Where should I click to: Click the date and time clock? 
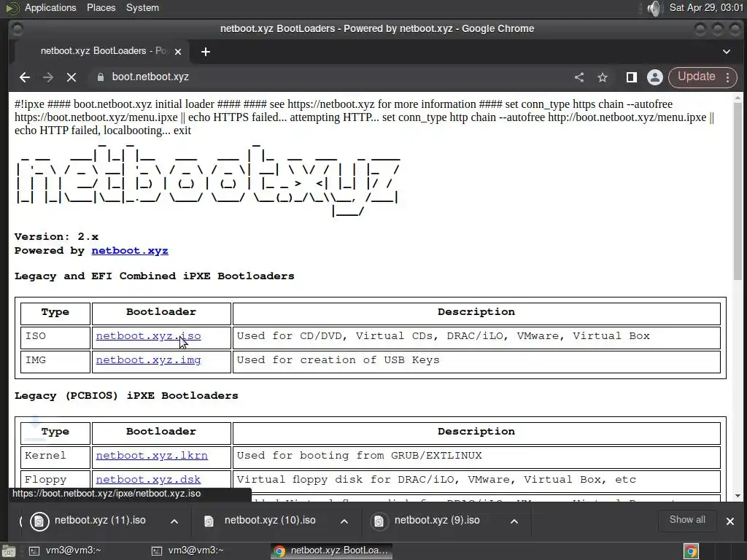pyautogui.click(x=706, y=7)
